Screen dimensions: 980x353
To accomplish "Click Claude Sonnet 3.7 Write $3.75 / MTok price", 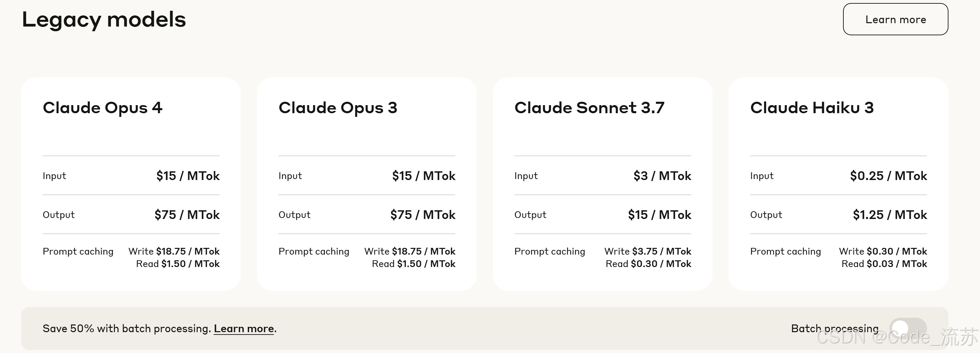I will 648,252.
